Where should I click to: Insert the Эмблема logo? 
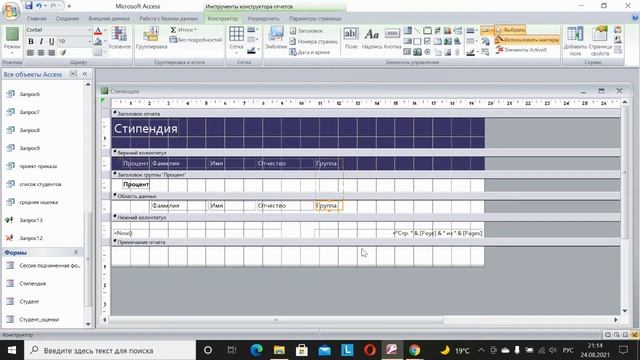[276, 38]
